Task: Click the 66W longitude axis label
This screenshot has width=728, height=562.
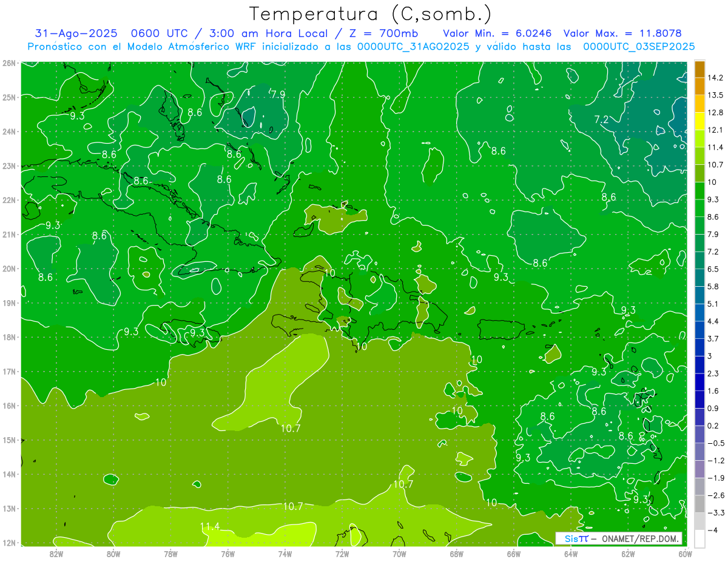Action: 514,554
